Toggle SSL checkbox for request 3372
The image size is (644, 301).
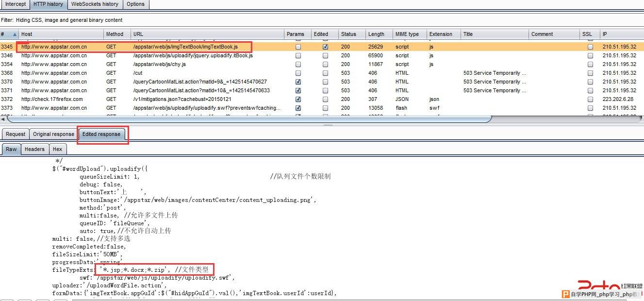pos(590,100)
